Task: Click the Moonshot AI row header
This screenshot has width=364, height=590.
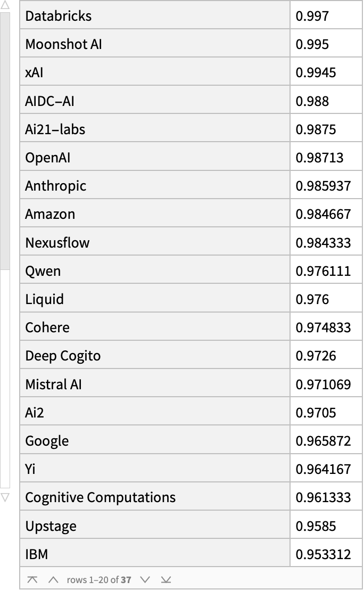Action: click(63, 44)
